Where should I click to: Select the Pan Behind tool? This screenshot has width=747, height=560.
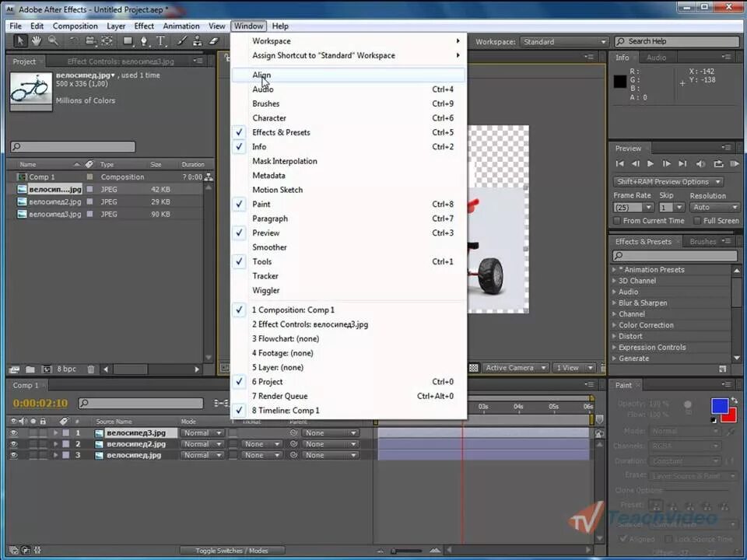click(107, 41)
